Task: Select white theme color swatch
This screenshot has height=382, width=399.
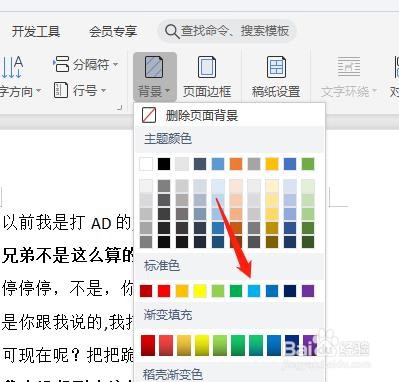Action: tap(146, 164)
